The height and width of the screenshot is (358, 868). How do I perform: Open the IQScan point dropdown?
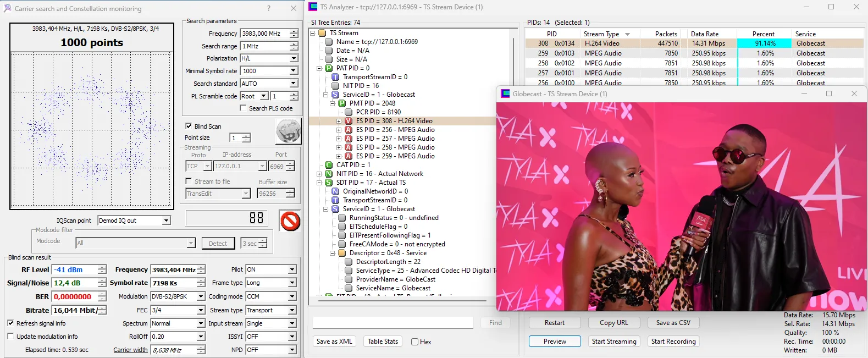pyautogui.click(x=166, y=221)
